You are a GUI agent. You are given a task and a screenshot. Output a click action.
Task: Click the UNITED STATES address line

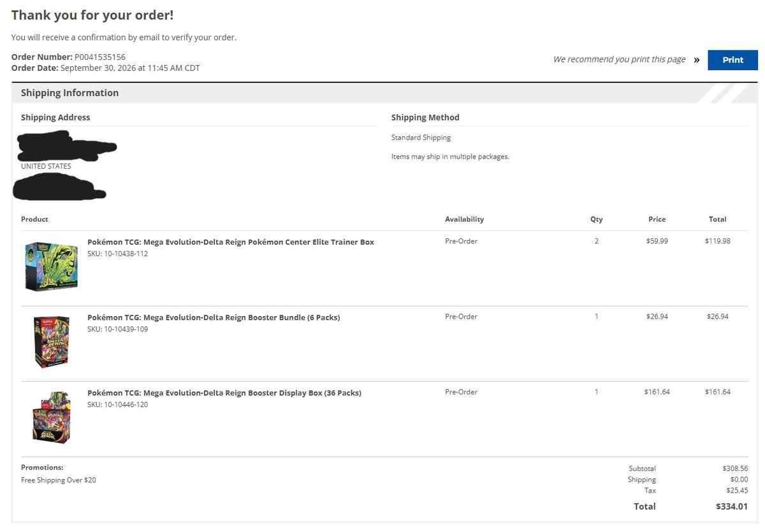46,166
